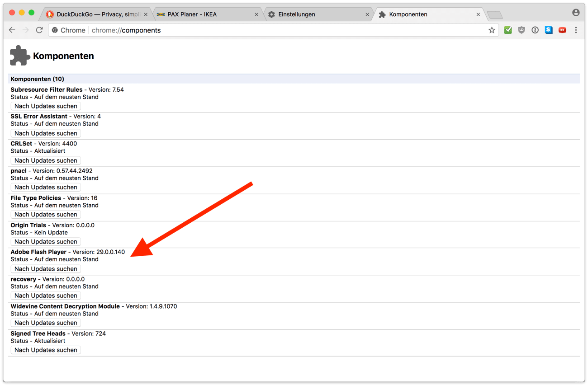Close the Komponenten tab

click(x=478, y=14)
